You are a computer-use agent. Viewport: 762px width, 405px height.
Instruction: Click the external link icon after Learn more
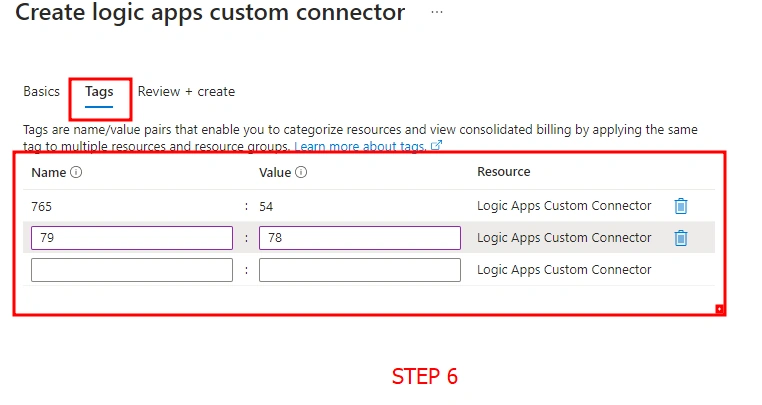(436, 145)
